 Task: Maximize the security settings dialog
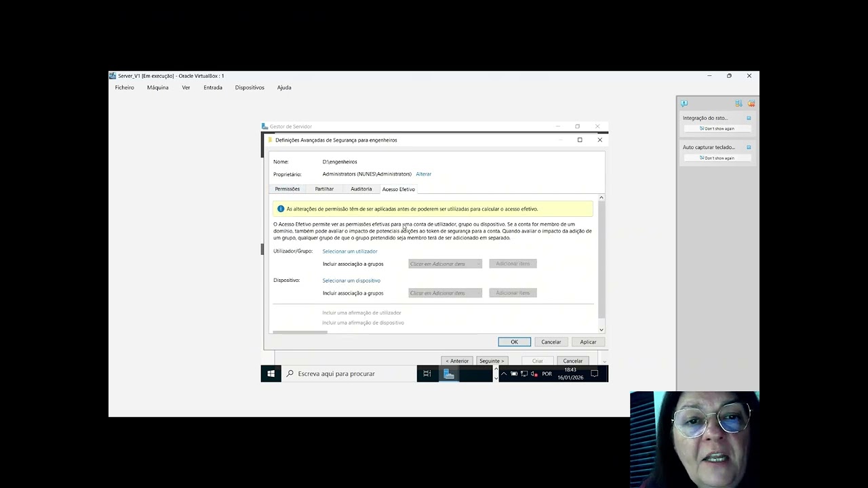[580, 140]
